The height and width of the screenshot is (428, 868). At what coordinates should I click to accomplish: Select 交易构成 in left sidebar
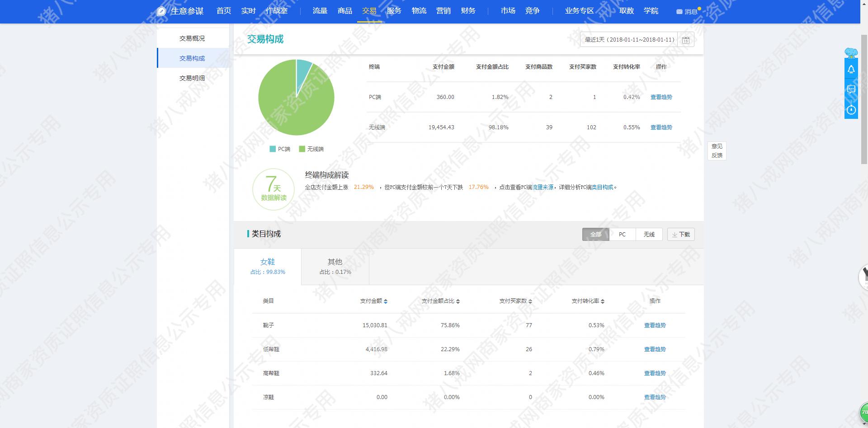point(193,58)
